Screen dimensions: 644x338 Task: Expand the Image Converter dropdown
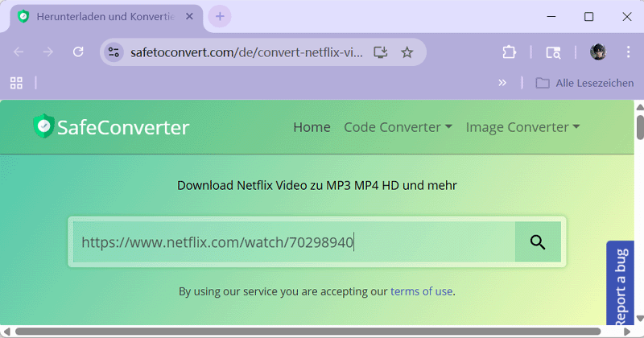522,127
